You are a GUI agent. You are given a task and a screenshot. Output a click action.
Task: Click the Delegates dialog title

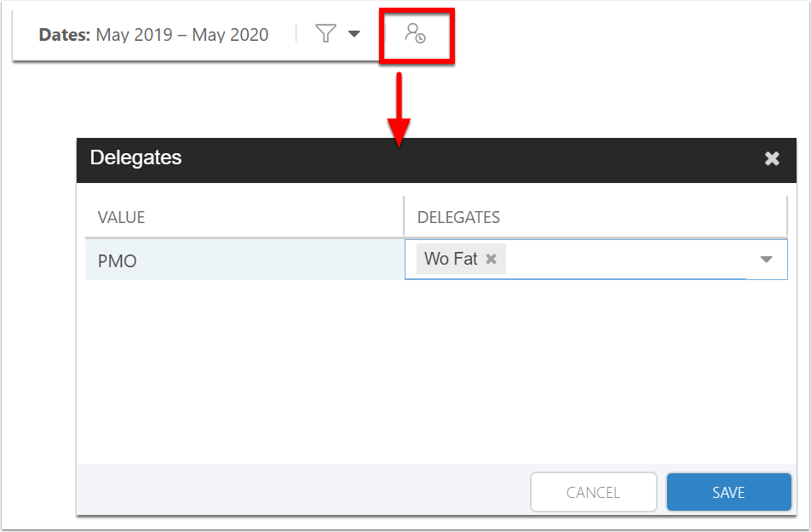(136, 157)
